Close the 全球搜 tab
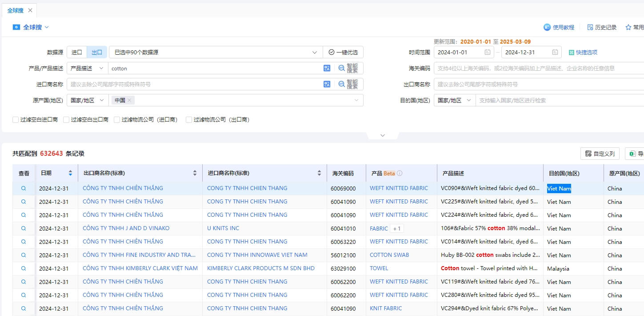 [30, 10]
